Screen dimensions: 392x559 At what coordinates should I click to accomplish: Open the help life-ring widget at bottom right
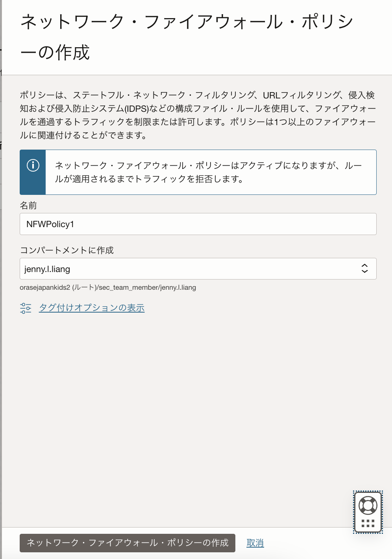[368, 505]
